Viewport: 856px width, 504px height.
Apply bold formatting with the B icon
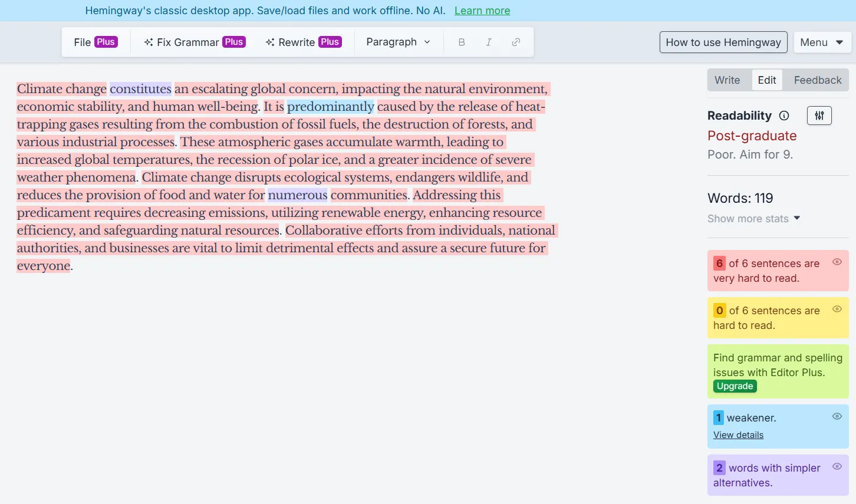point(462,42)
